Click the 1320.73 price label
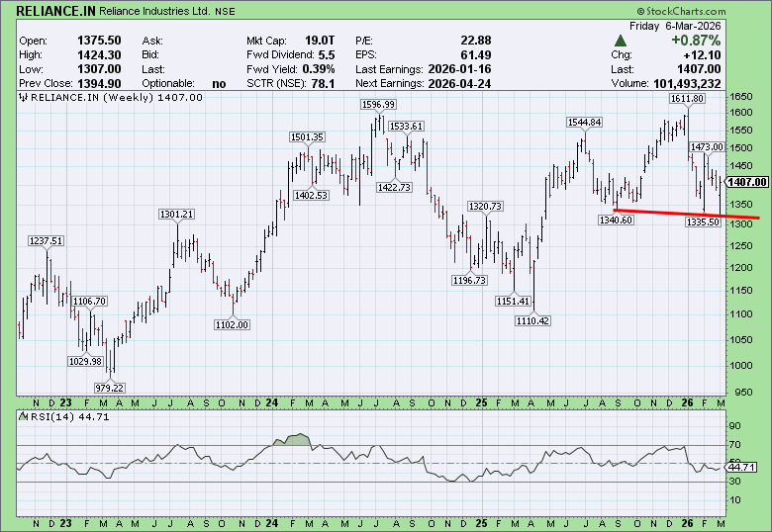 (x=485, y=206)
